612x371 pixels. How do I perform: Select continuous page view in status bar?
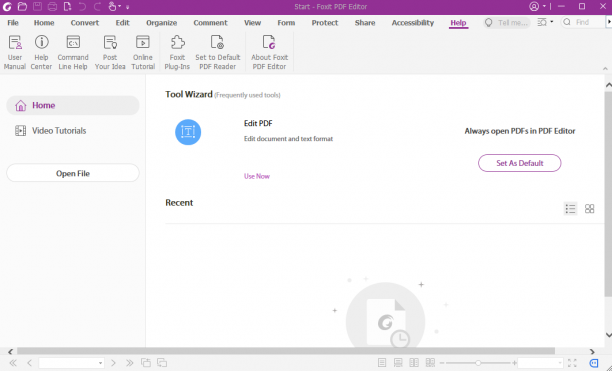[x=398, y=363]
